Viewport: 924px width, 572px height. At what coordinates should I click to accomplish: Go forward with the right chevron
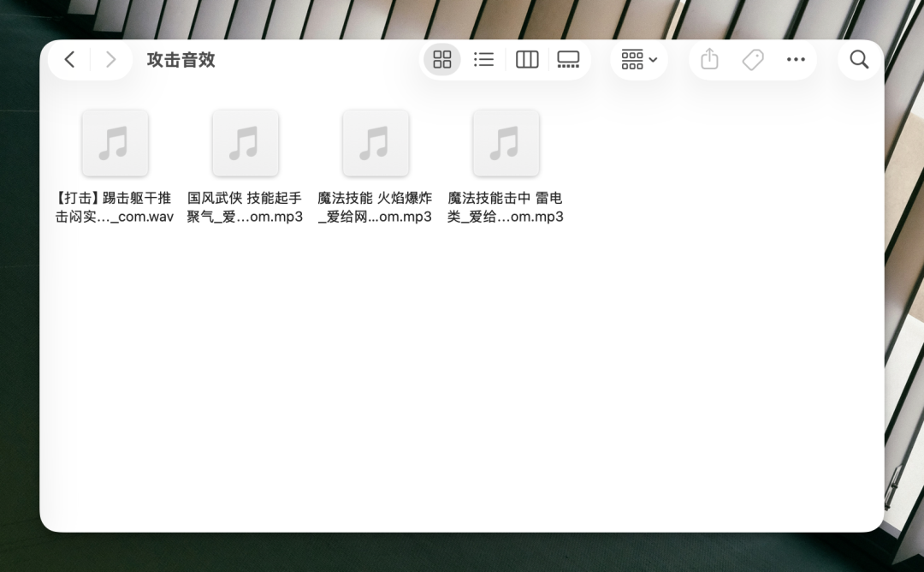click(110, 60)
